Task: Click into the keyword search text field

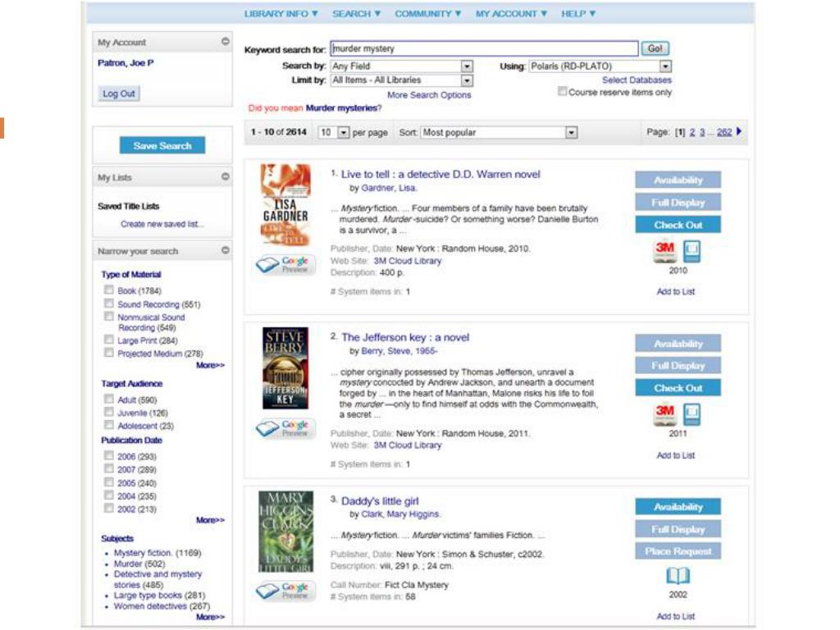Action: (x=484, y=49)
